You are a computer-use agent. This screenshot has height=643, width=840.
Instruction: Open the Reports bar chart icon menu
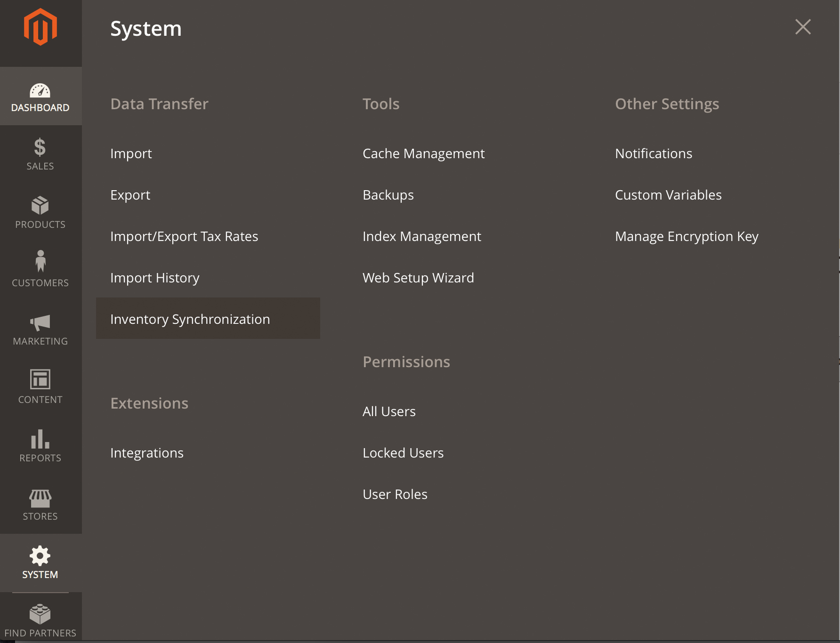(x=40, y=446)
